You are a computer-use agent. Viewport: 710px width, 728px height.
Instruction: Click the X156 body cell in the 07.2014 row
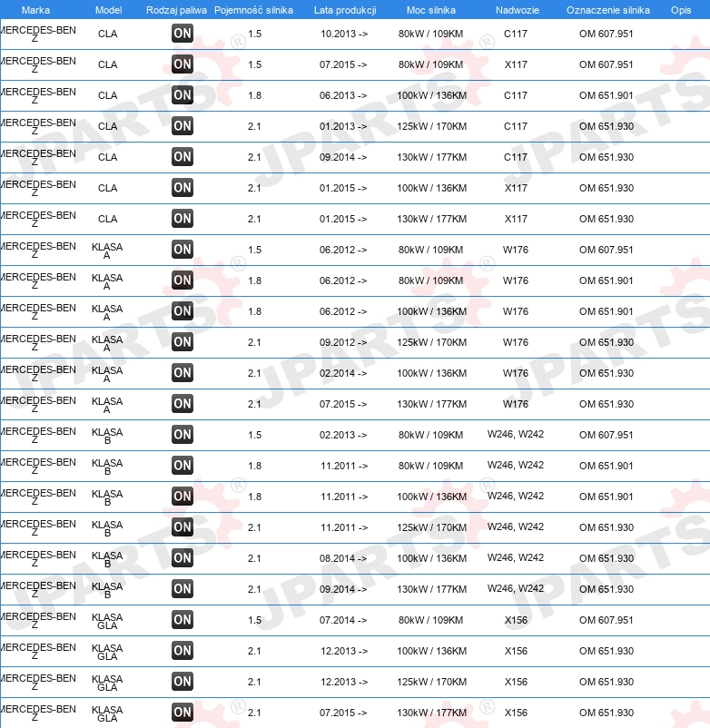[x=516, y=620]
